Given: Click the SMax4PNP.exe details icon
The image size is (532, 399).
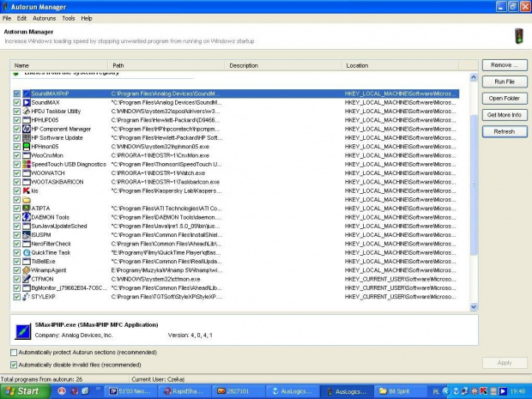Looking at the screenshot, I should pyautogui.click(x=23, y=331).
